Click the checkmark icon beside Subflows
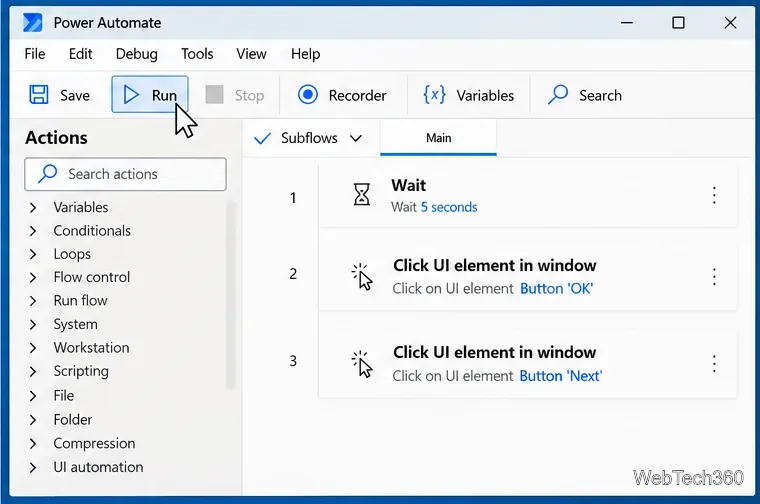 [x=262, y=139]
